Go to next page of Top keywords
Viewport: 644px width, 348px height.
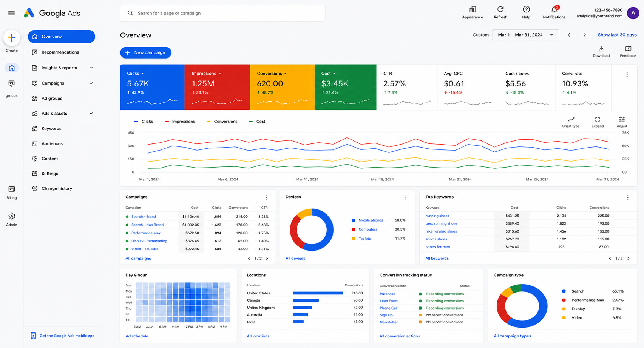point(629,259)
